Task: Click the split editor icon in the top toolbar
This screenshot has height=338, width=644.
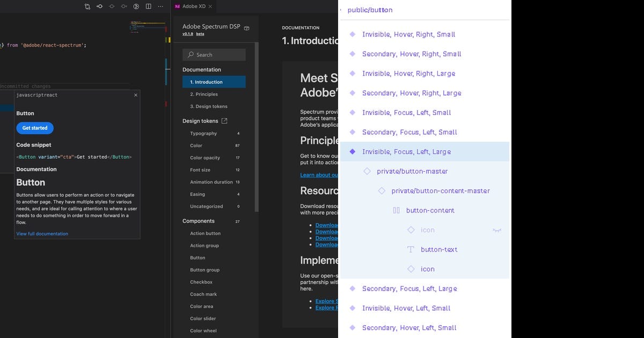Action: (149, 6)
